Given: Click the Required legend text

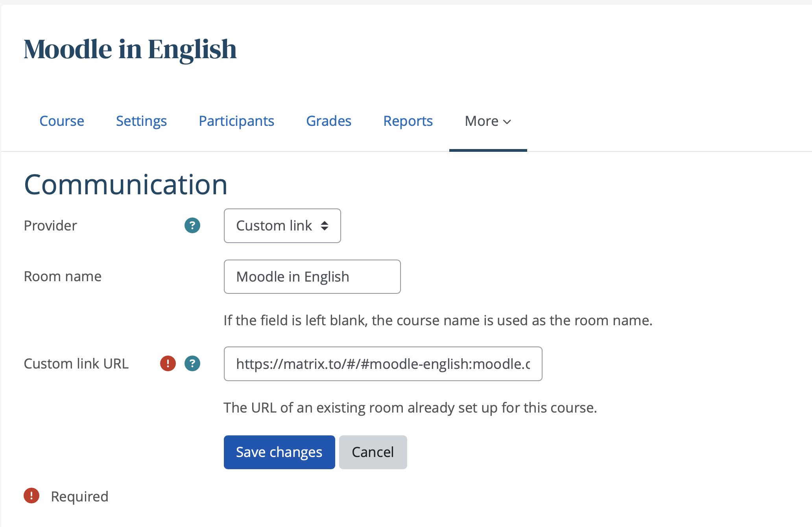Looking at the screenshot, I should point(79,496).
